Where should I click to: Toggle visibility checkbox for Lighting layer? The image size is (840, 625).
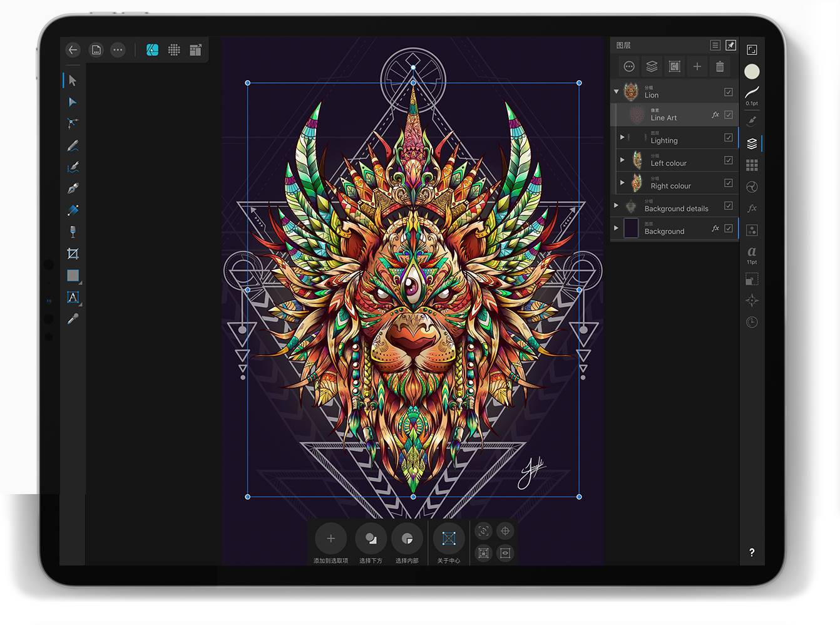pos(729,138)
